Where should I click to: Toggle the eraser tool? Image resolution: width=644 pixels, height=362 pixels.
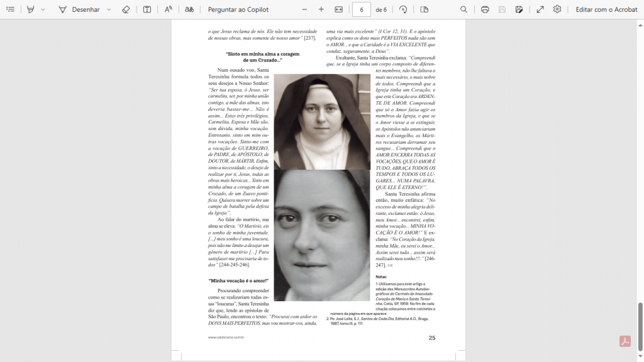click(x=126, y=9)
